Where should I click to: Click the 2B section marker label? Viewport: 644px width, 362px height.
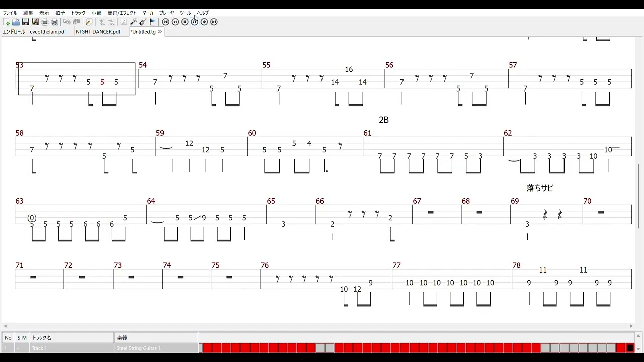coord(384,120)
